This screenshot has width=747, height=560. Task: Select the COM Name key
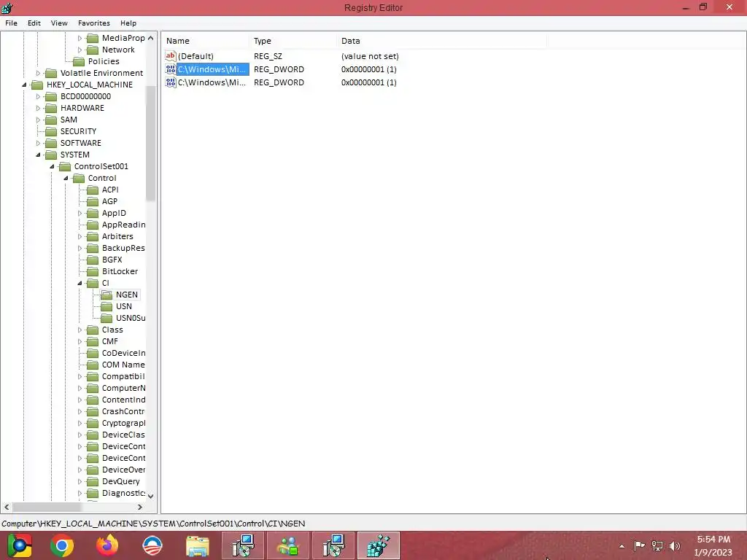(x=123, y=365)
